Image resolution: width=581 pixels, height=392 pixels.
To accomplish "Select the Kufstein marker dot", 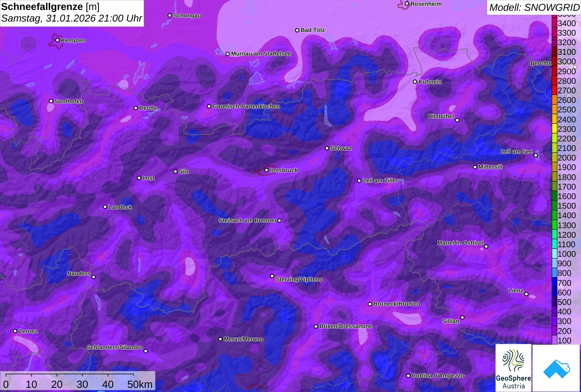I will [x=415, y=82].
